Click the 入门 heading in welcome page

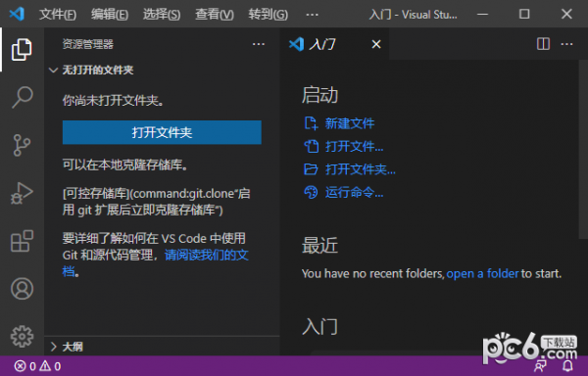click(319, 327)
